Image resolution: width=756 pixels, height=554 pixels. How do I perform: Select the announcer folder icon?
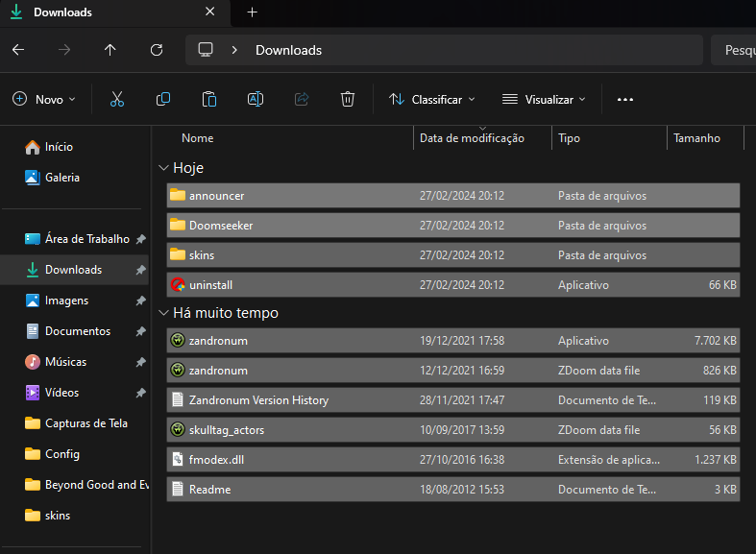point(178,195)
